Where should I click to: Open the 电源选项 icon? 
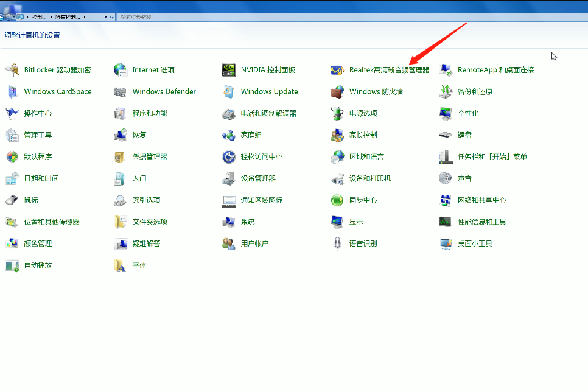[x=337, y=113]
